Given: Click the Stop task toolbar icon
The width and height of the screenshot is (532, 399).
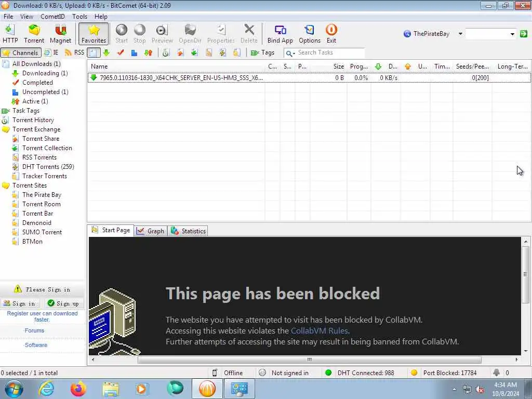Looking at the screenshot, I should click(139, 34).
